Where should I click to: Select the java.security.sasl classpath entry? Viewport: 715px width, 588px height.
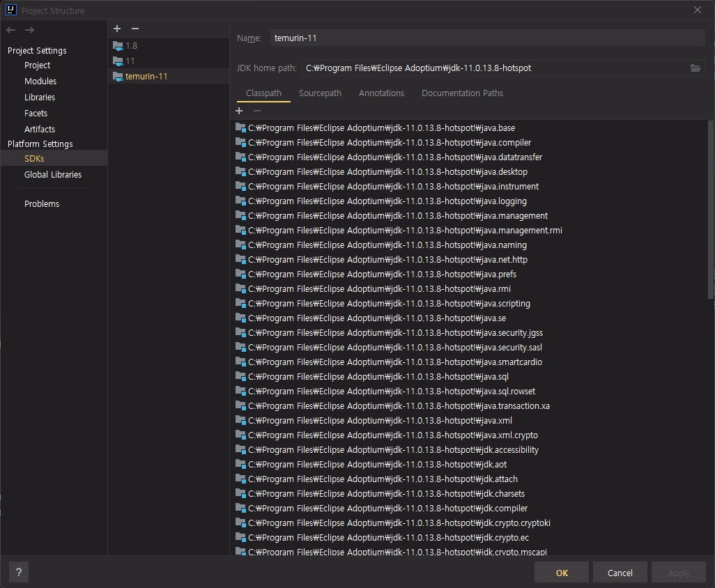[x=470, y=347]
